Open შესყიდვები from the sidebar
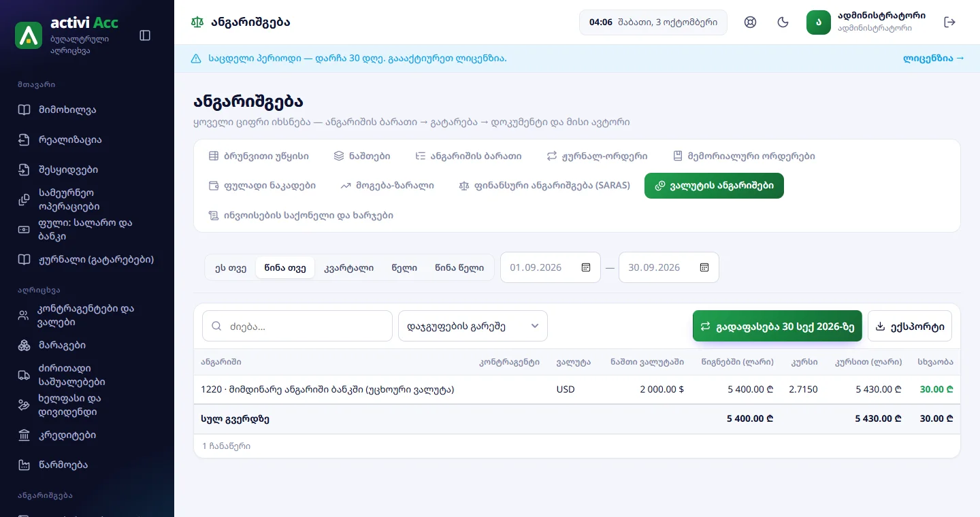Image resolution: width=980 pixels, height=517 pixels. point(87,170)
